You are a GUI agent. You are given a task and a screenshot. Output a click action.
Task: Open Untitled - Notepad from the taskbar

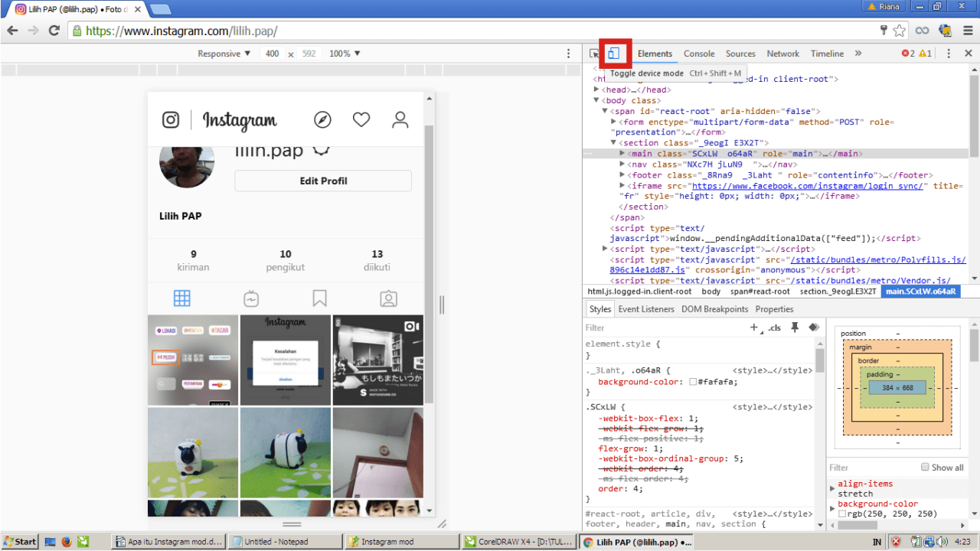pos(286,542)
